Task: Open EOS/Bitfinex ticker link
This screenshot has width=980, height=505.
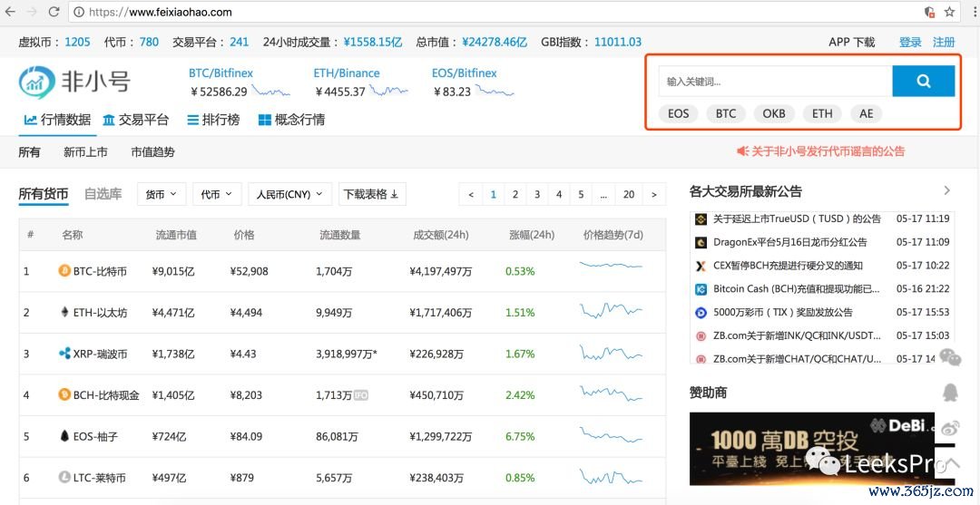Action: pos(464,73)
